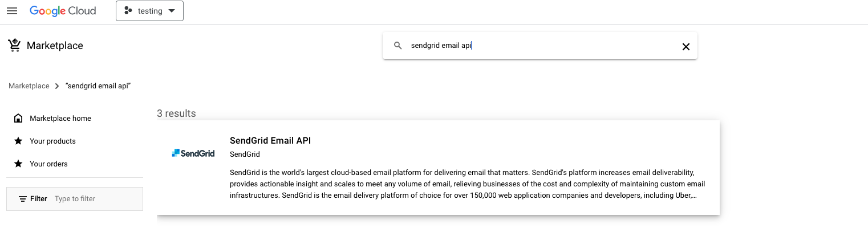Click the SendGrid logo thumbnail
The height and width of the screenshot is (228, 868).
coord(193,153)
